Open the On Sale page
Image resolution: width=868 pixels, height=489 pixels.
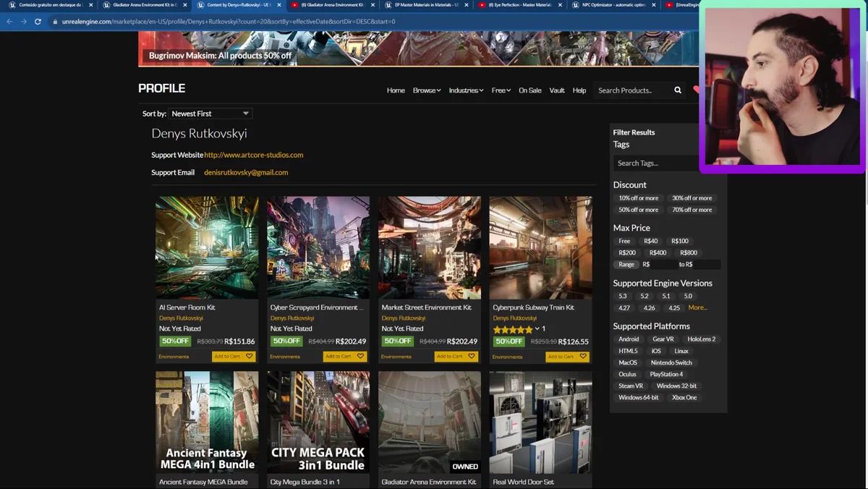pyautogui.click(x=530, y=90)
